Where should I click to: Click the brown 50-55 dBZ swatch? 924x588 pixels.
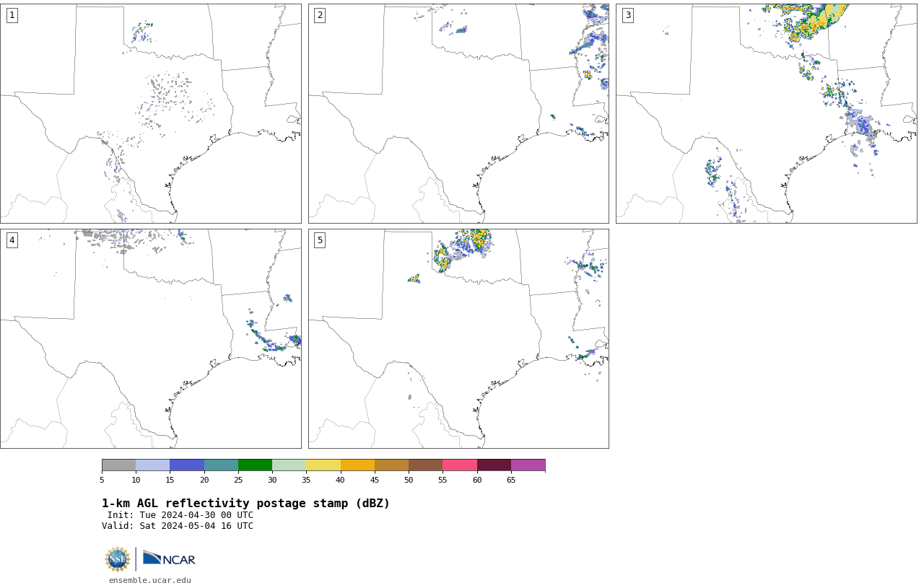point(425,465)
